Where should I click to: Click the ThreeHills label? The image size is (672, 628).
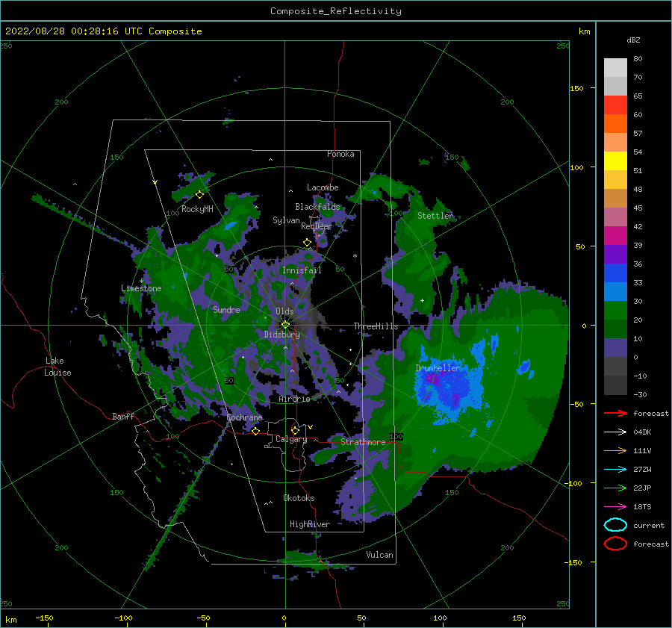(x=376, y=326)
